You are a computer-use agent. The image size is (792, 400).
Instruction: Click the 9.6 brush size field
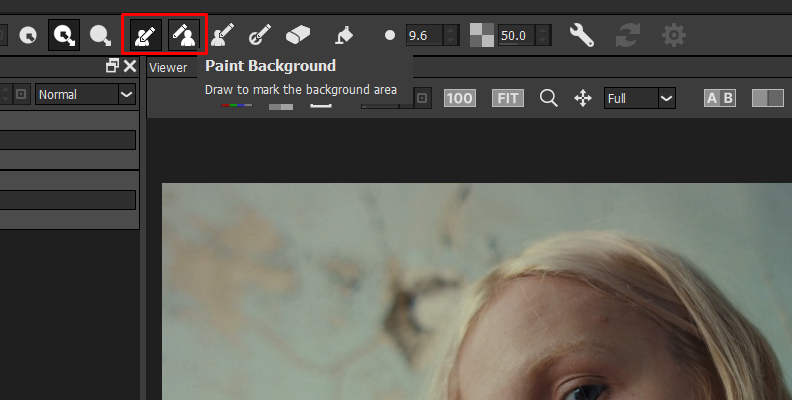[x=425, y=35]
